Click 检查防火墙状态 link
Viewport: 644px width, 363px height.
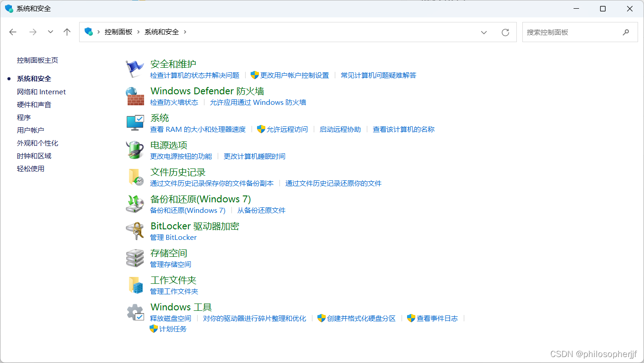[174, 102]
